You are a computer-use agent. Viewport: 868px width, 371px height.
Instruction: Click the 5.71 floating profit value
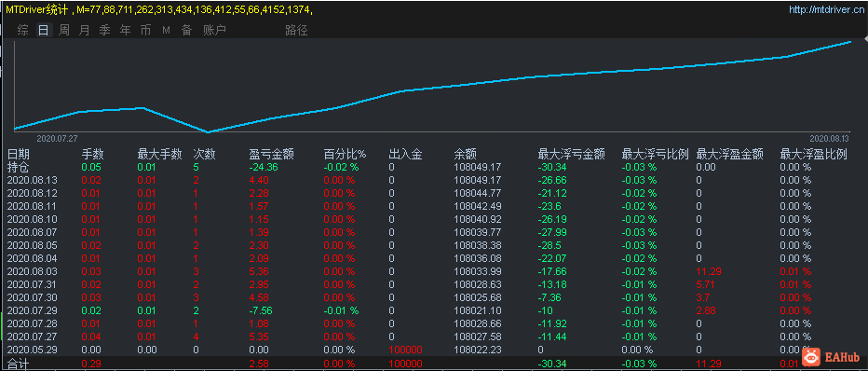[x=705, y=284]
